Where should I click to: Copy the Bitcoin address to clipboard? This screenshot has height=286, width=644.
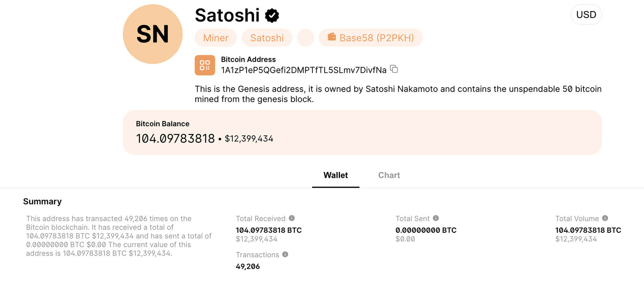tap(394, 69)
